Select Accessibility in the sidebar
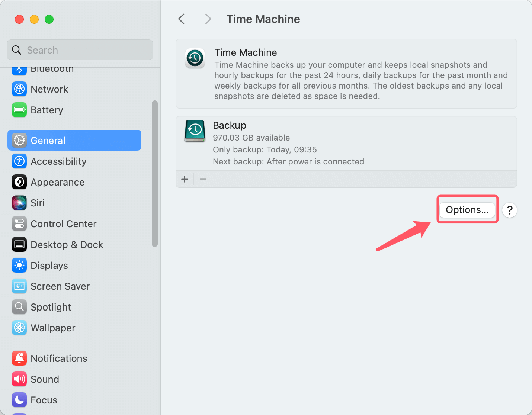Screen dimensions: 532x415 click(x=58, y=161)
